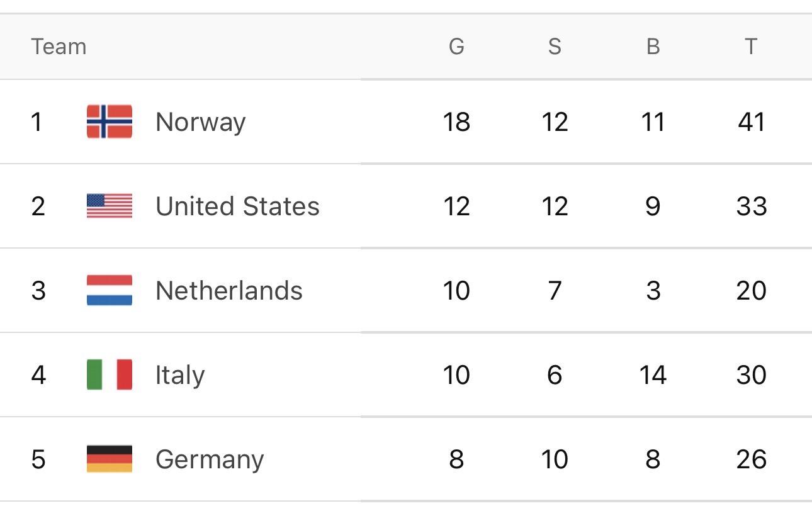The image size is (812, 513).
Task: Click United States' total of 33
Action: pyautogui.click(x=751, y=206)
